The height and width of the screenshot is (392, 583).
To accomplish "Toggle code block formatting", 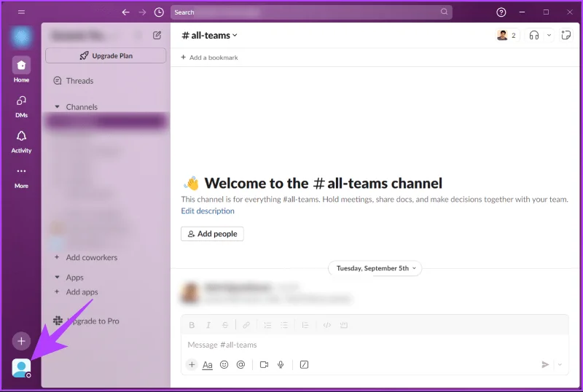I will tap(343, 325).
